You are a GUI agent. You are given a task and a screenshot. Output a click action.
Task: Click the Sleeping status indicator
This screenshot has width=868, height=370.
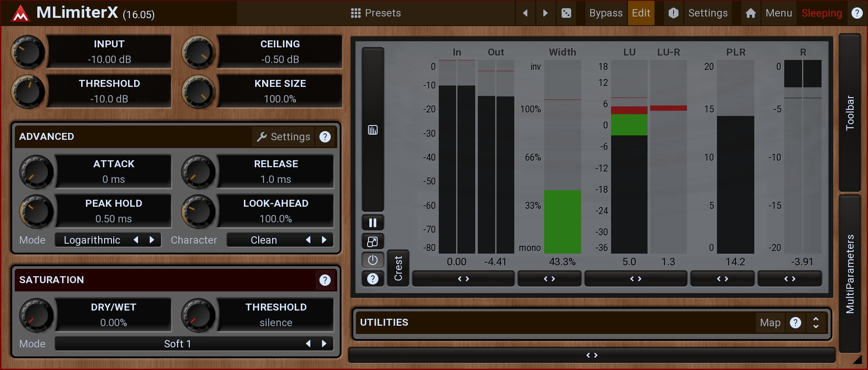(822, 13)
